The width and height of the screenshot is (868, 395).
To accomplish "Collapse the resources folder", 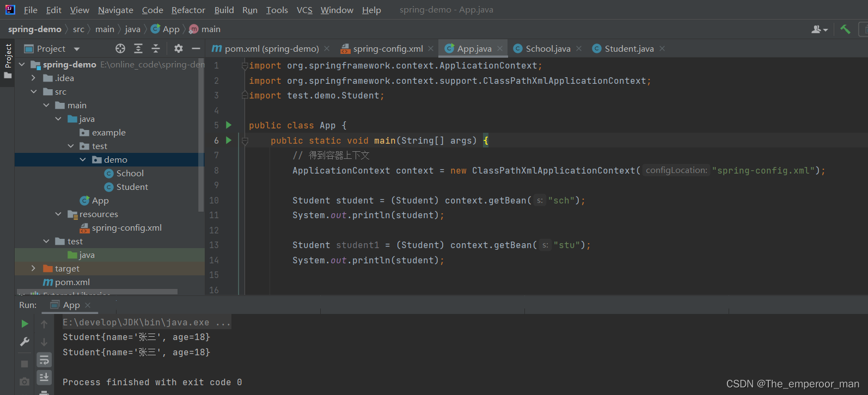I will [x=58, y=214].
